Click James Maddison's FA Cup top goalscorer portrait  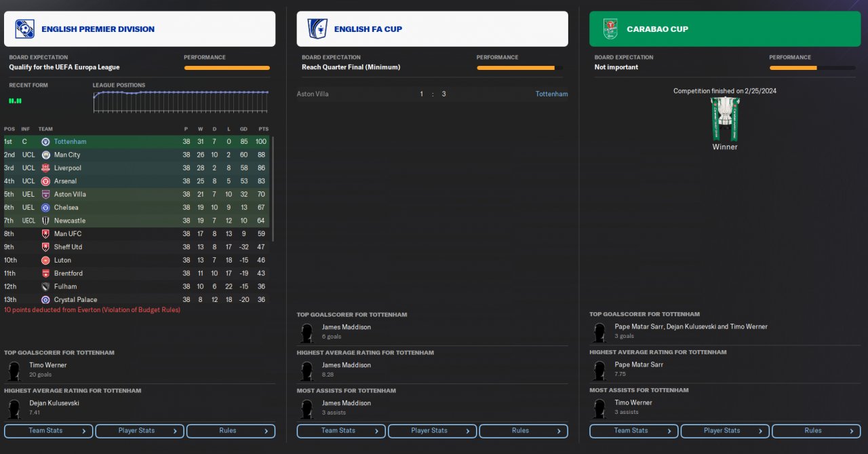(x=307, y=333)
